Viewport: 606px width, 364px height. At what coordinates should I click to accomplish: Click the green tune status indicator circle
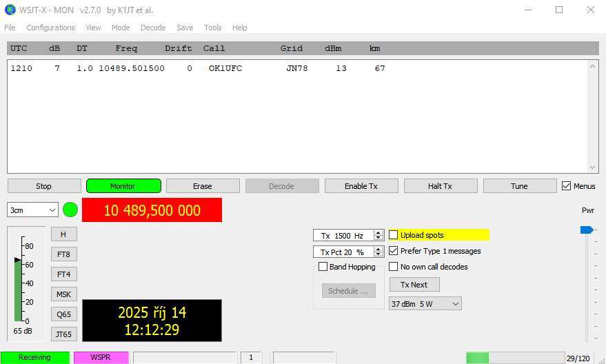point(70,210)
